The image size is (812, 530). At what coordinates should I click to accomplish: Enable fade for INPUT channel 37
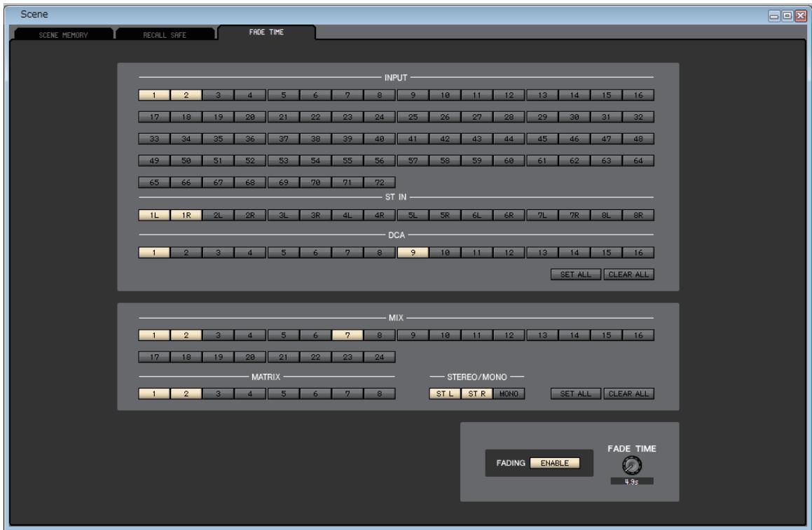(283, 139)
